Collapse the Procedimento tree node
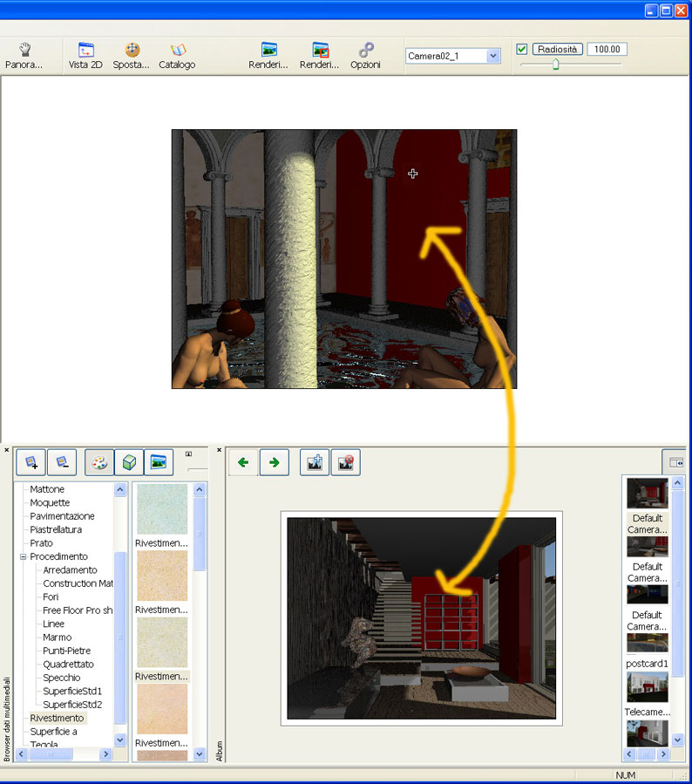 coord(24,556)
